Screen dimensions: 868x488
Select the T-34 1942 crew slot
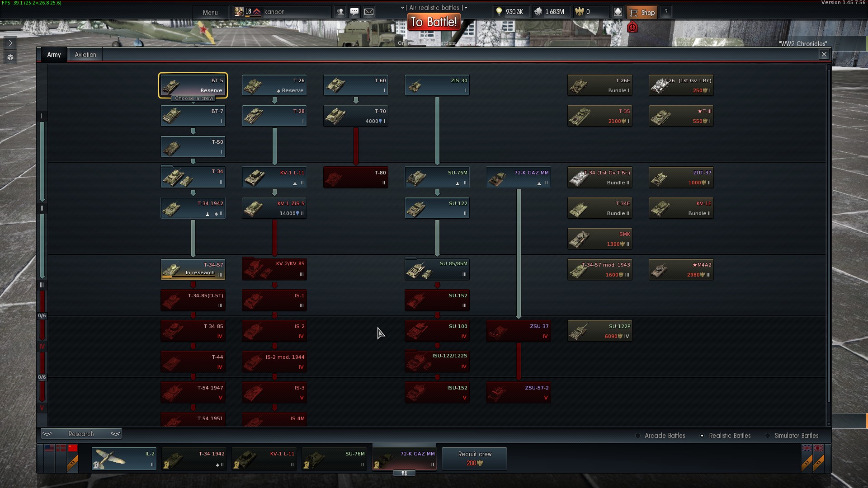pyautogui.click(x=194, y=459)
